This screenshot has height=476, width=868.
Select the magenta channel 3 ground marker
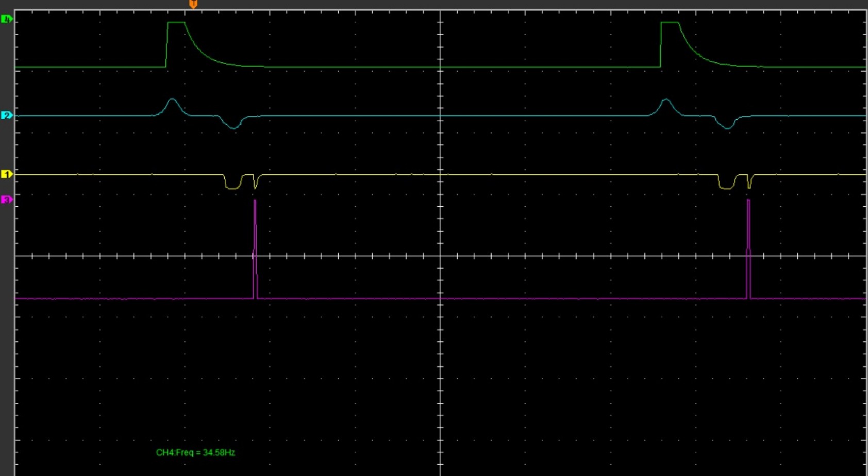pyautogui.click(x=7, y=199)
